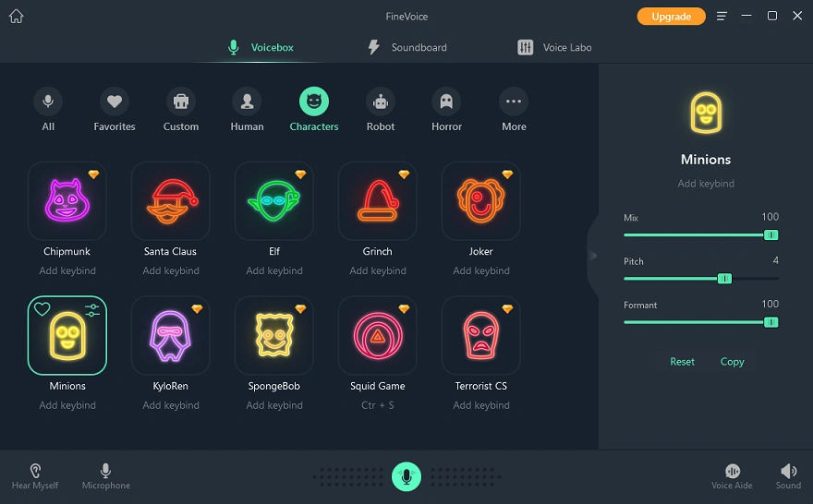Viewport: 813px width, 504px height.
Task: Select the All voices category
Action: (48, 109)
